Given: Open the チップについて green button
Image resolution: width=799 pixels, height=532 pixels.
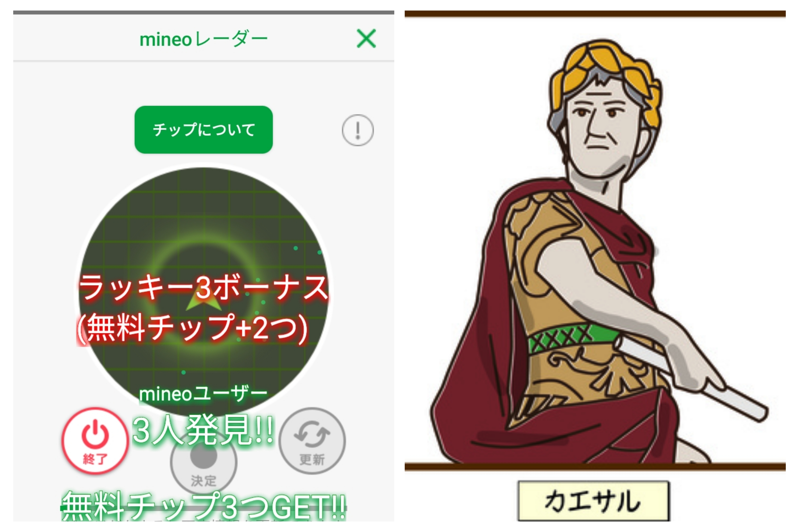Looking at the screenshot, I should (204, 130).
